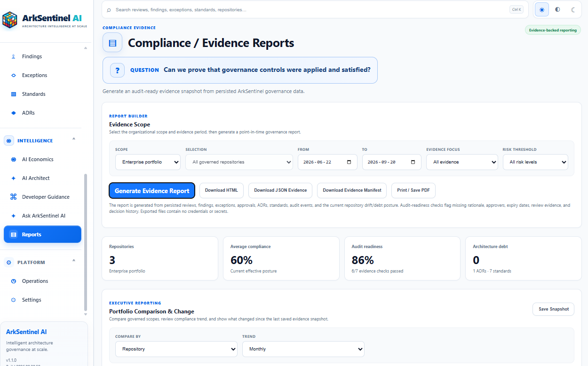Click the Evidence-backed reporting badge
The height and width of the screenshot is (366, 588).
[x=553, y=30]
